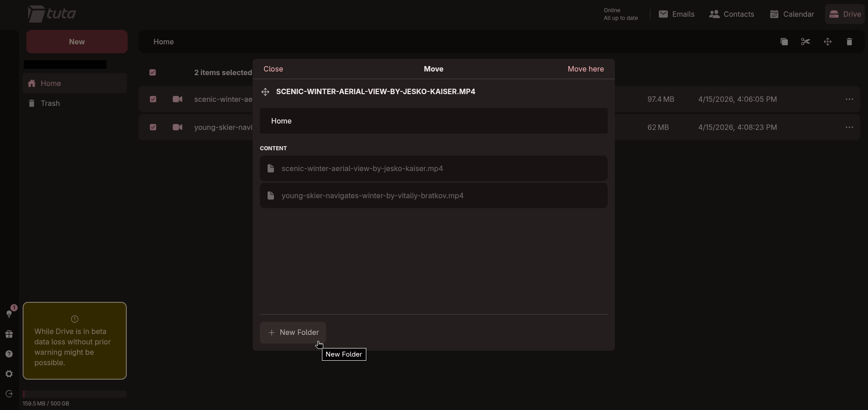Open more options for scenic-winter file
Image resolution: width=868 pixels, height=410 pixels.
pos(849,99)
